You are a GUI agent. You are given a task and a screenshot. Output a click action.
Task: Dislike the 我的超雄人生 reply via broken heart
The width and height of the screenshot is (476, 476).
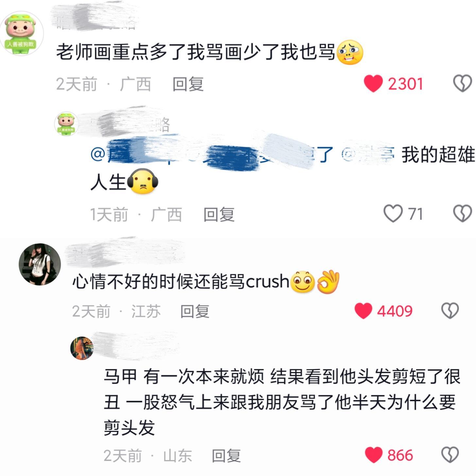coord(462,214)
